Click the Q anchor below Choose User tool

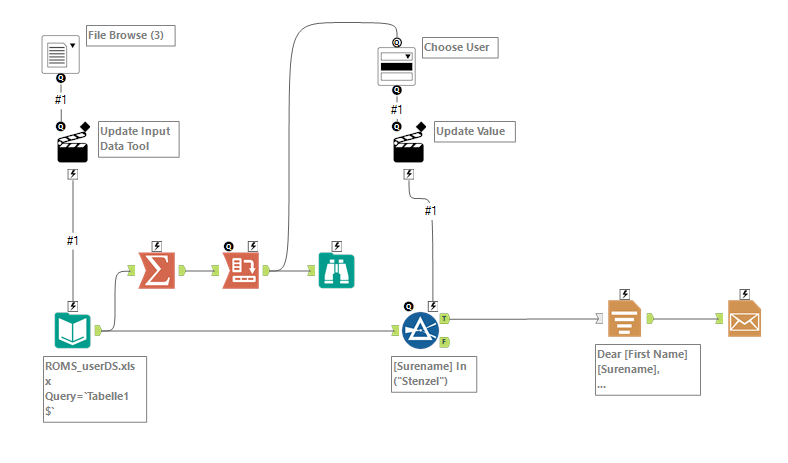[397, 90]
